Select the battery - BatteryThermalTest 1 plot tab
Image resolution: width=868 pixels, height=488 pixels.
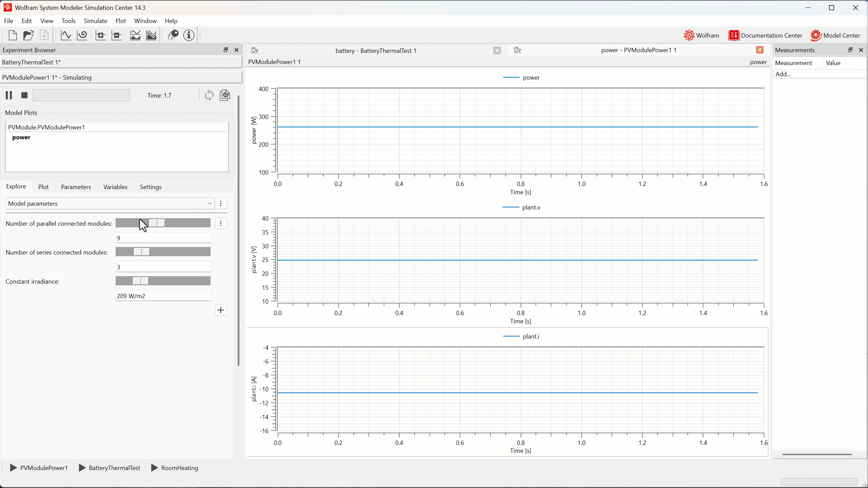pyautogui.click(x=376, y=50)
